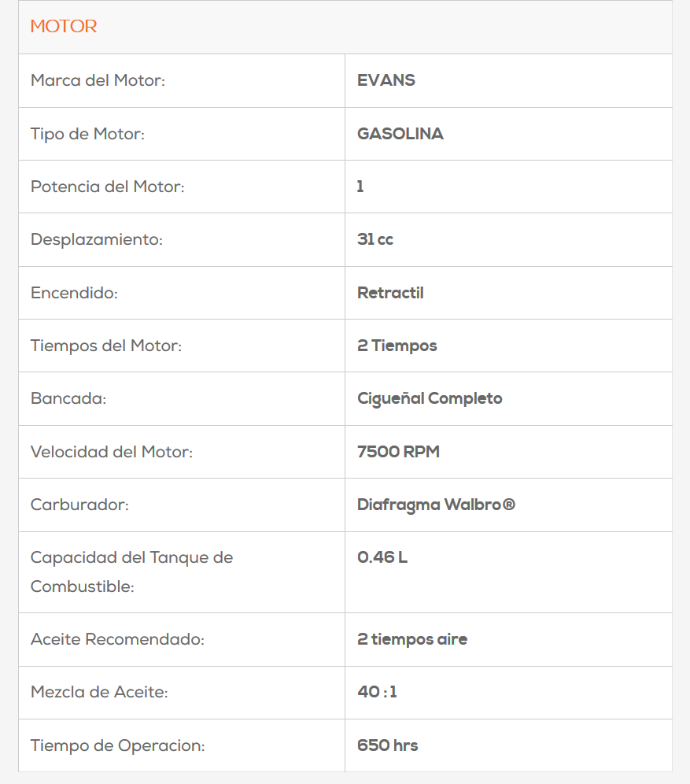Click the 31 cc displacement value
The width and height of the screenshot is (690, 784).
pos(375,239)
